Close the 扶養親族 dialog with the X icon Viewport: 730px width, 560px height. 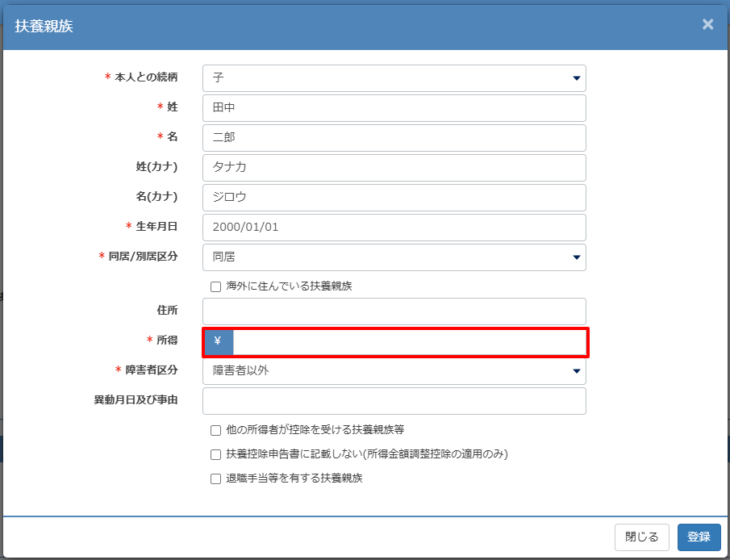tap(707, 24)
